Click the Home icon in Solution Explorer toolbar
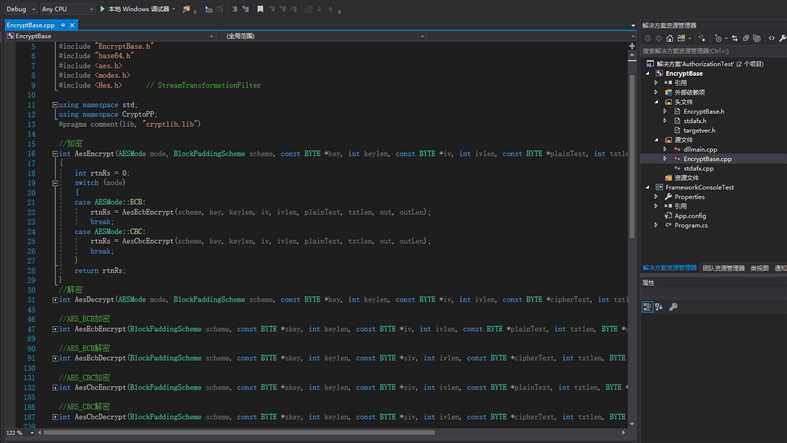The width and height of the screenshot is (787, 443). point(670,38)
